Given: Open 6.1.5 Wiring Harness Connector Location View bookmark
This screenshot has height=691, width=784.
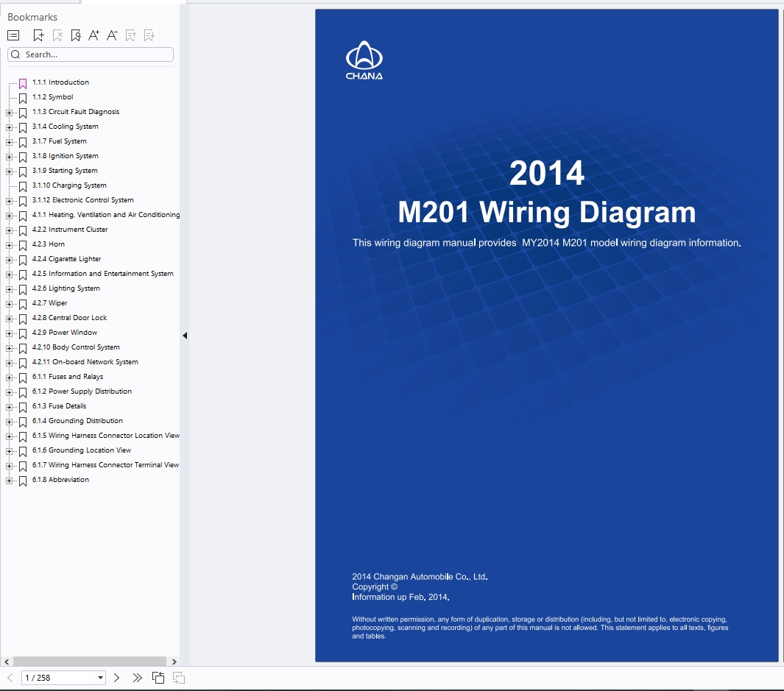Looking at the screenshot, I should pos(106,436).
